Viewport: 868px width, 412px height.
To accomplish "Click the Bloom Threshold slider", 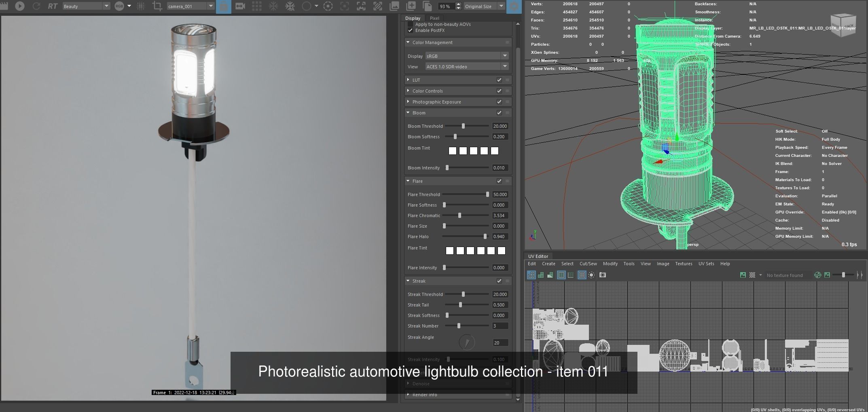I will [467, 126].
